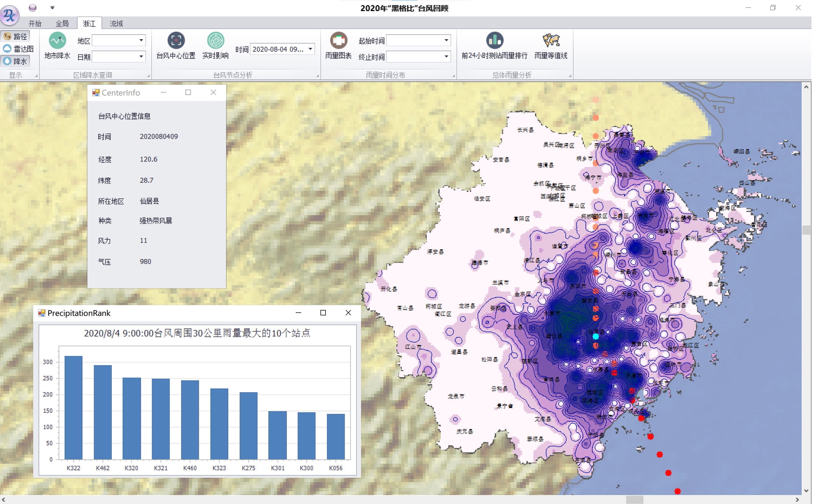The image size is (813, 504).
Task: Toggle the 降水 precipitation display
Action: click(15, 61)
